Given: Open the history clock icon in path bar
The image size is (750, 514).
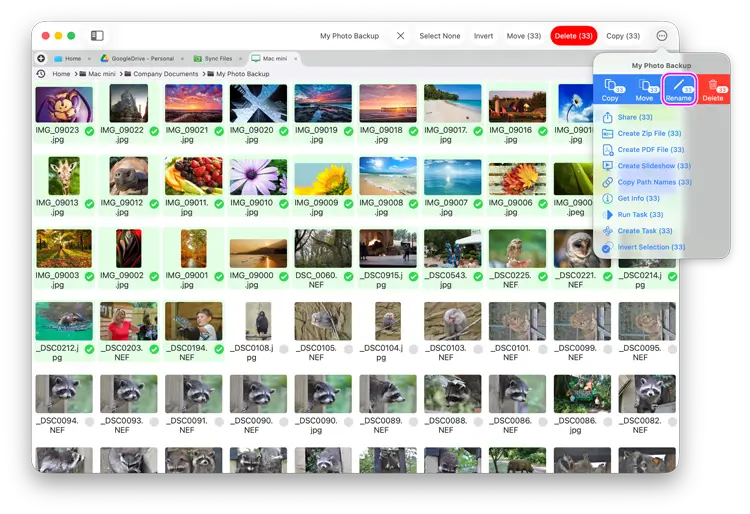Looking at the screenshot, I should coord(41,74).
